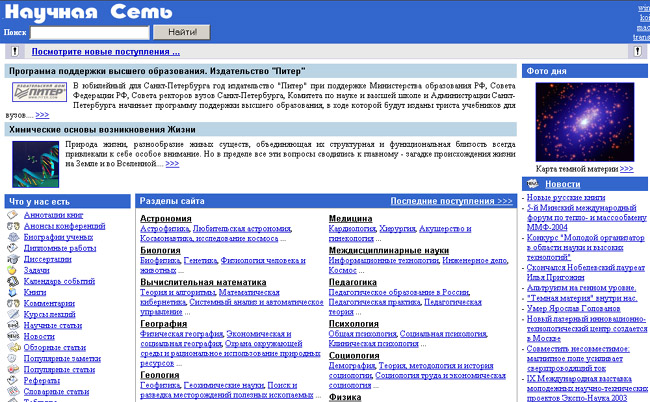Viewport: 650px width, 402px height.
Task: Click the icon beside Диссертации
Action: point(11,259)
